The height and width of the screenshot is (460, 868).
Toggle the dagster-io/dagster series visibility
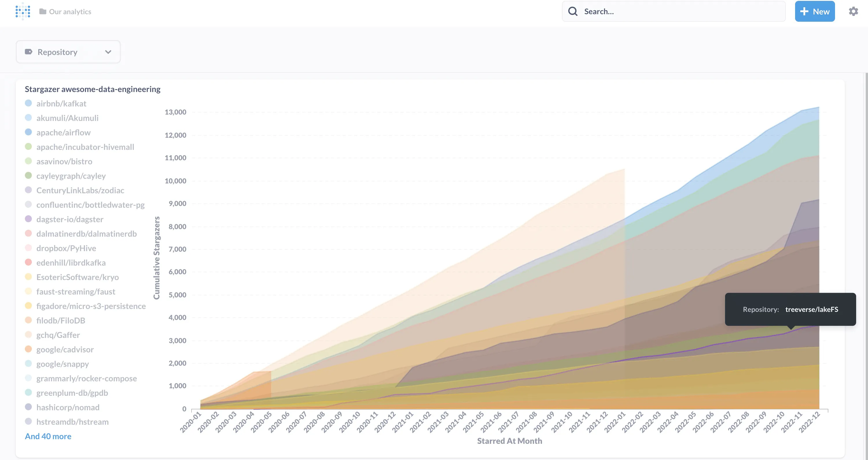click(x=69, y=219)
